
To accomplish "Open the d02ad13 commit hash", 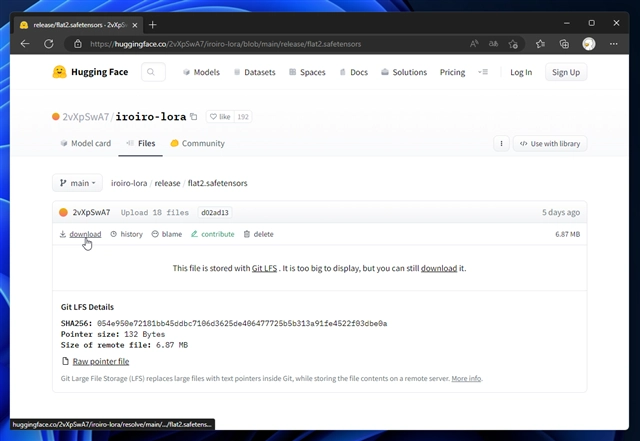I will point(215,212).
